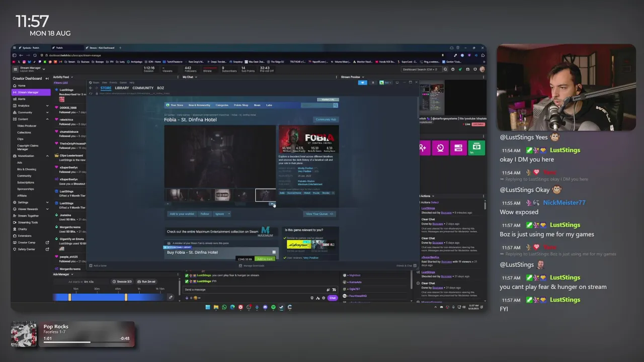Click Steam notifications bell icon
The image size is (644, 362).
(x=373, y=82)
